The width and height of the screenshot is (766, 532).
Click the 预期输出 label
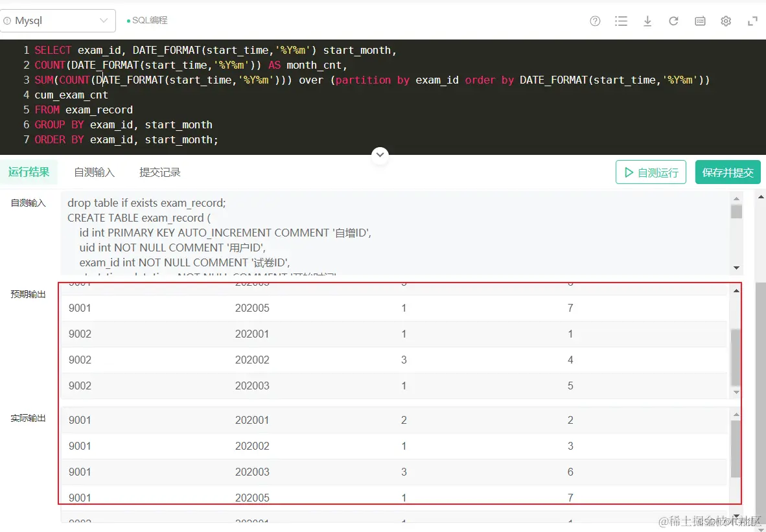(x=29, y=294)
